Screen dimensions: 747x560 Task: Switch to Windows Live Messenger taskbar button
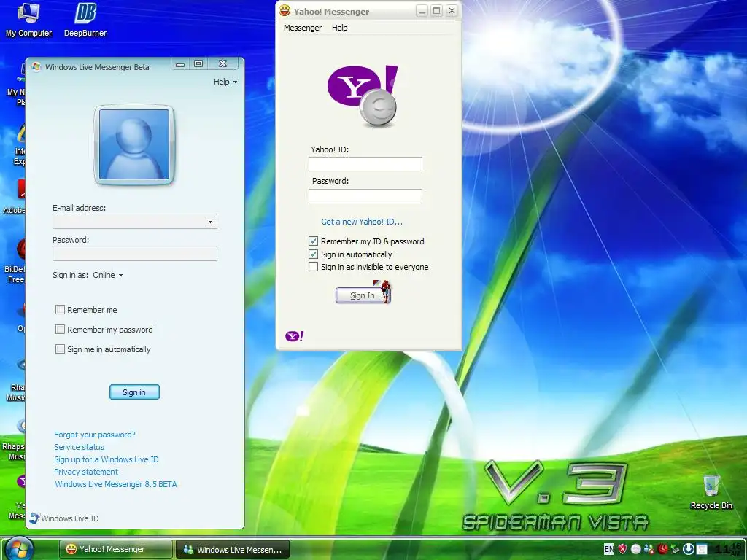click(233, 549)
